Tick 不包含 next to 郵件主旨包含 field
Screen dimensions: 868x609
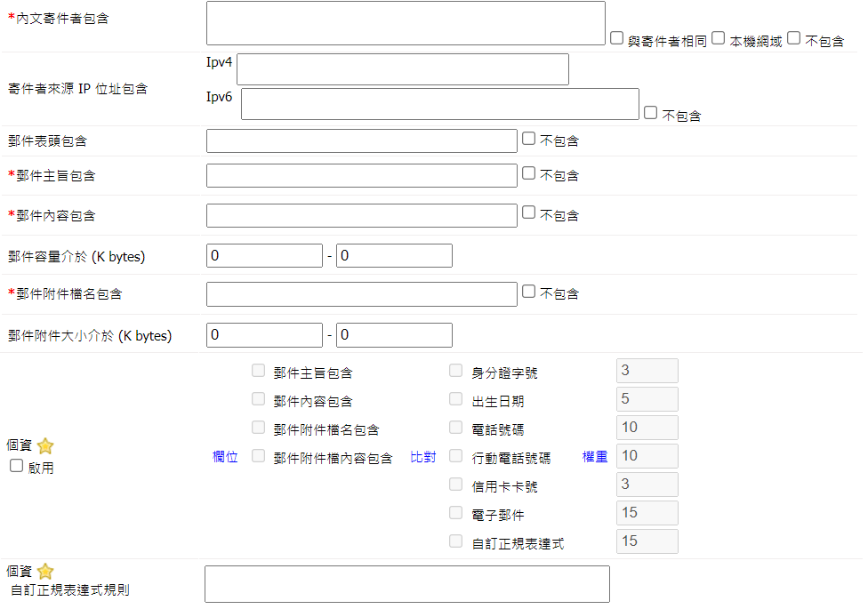point(528,173)
